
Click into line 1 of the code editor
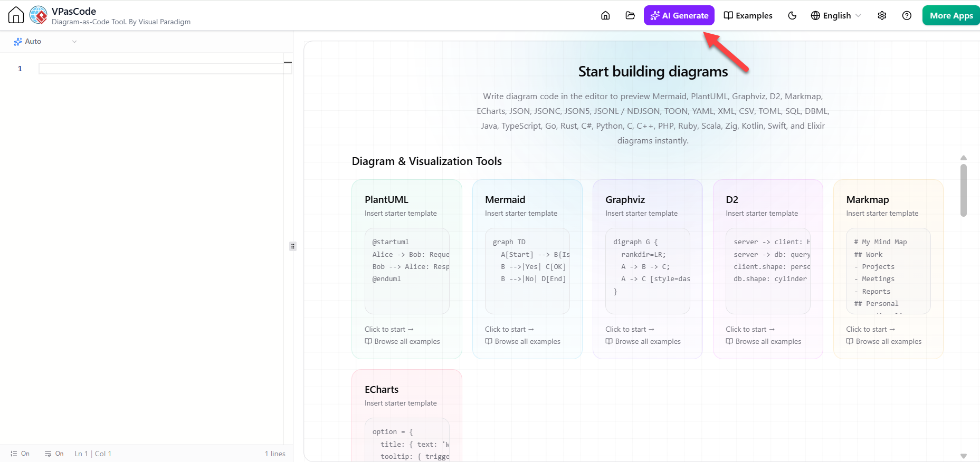(x=161, y=69)
